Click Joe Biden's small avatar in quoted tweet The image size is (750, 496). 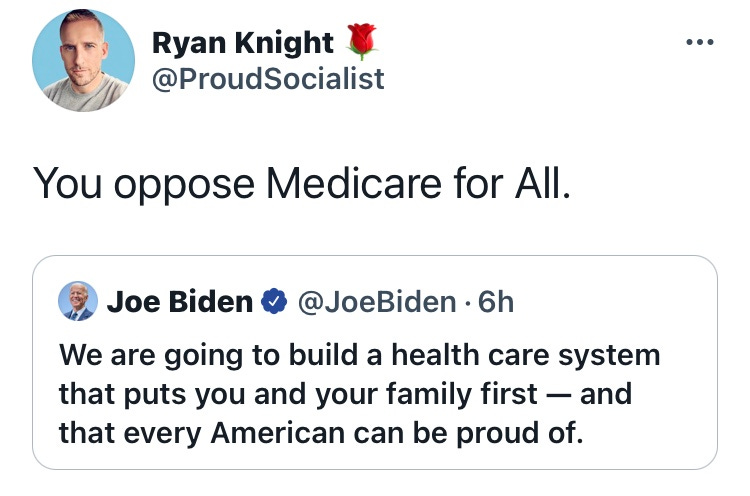pyautogui.click(x=77, y=301)
